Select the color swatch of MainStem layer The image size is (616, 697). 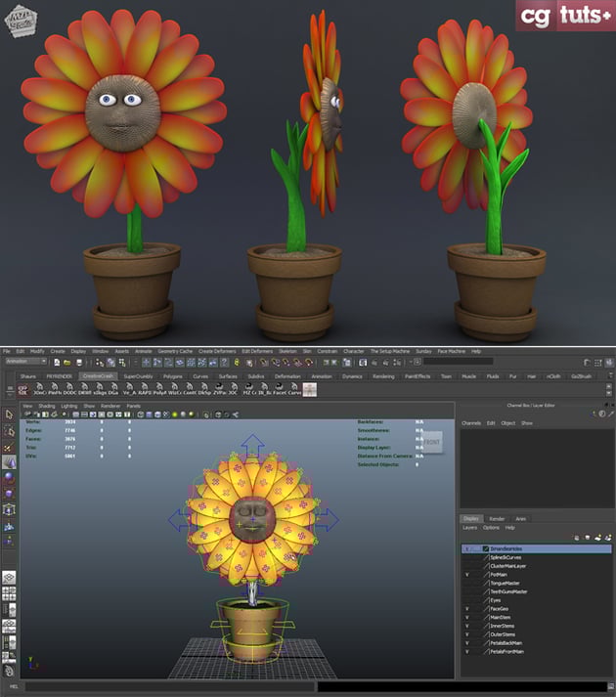pos(486,617)
